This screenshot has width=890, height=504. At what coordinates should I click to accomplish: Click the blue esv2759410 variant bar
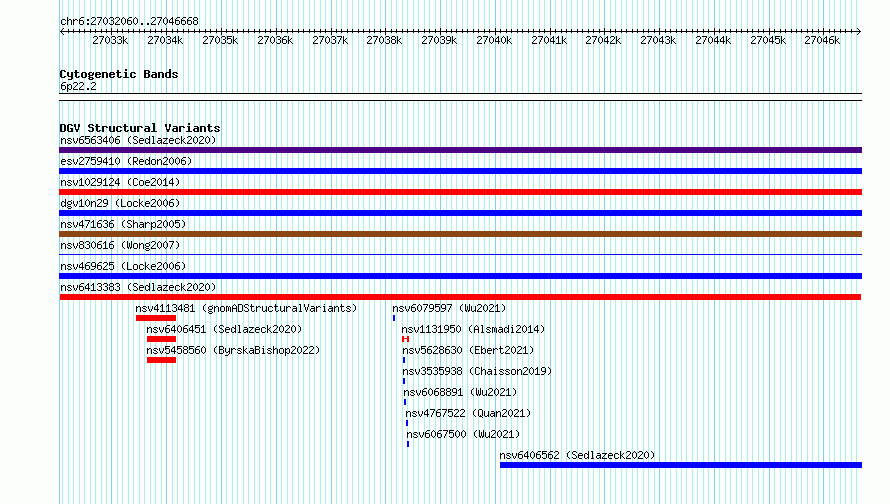click(x=460, y=171)
